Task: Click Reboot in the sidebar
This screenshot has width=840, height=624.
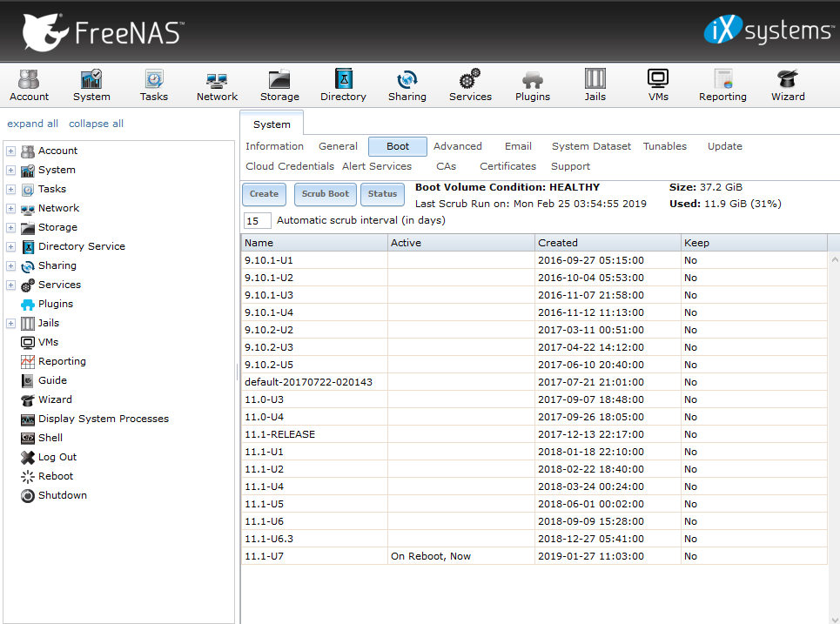Action: click(x=55, y=476)
